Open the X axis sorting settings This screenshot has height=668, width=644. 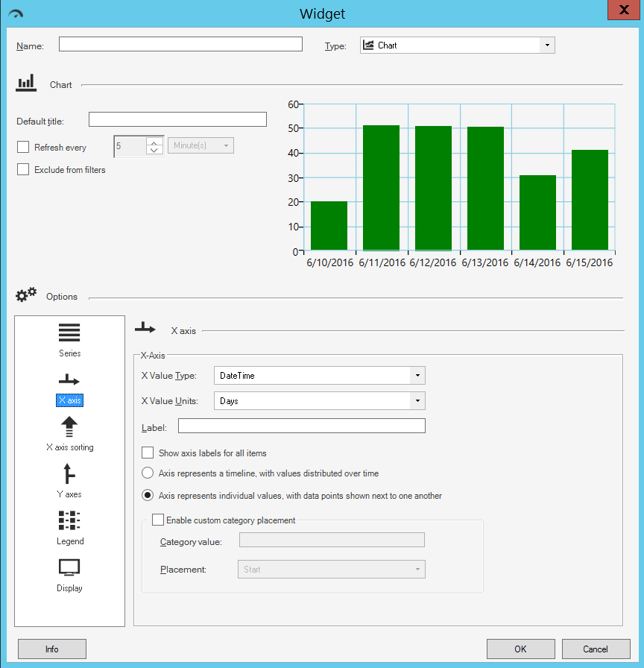point(69,429)
